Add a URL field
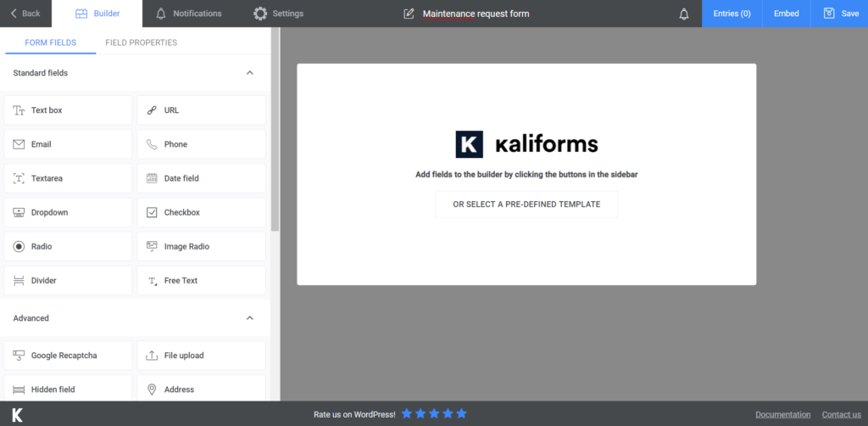 click(201, 110)
